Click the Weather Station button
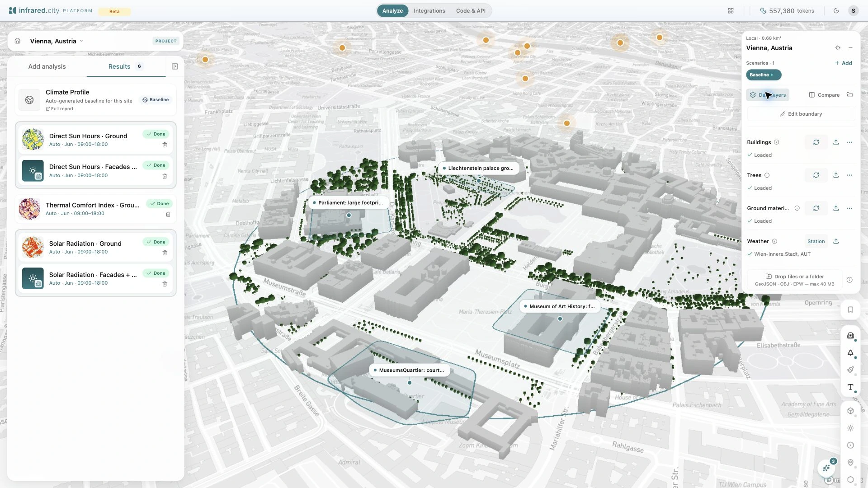The height and width of the screenshot is (488, 868). pos(816,241)
